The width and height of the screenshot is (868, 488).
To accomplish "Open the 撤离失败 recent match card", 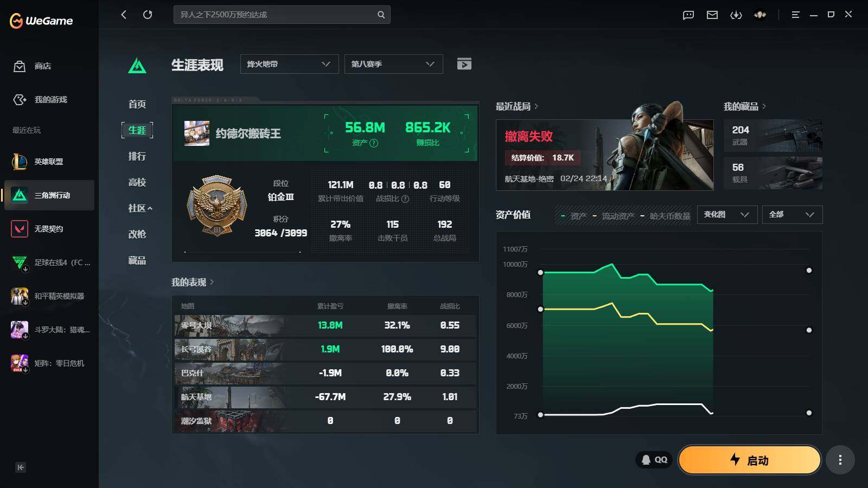I will [605, 155].
